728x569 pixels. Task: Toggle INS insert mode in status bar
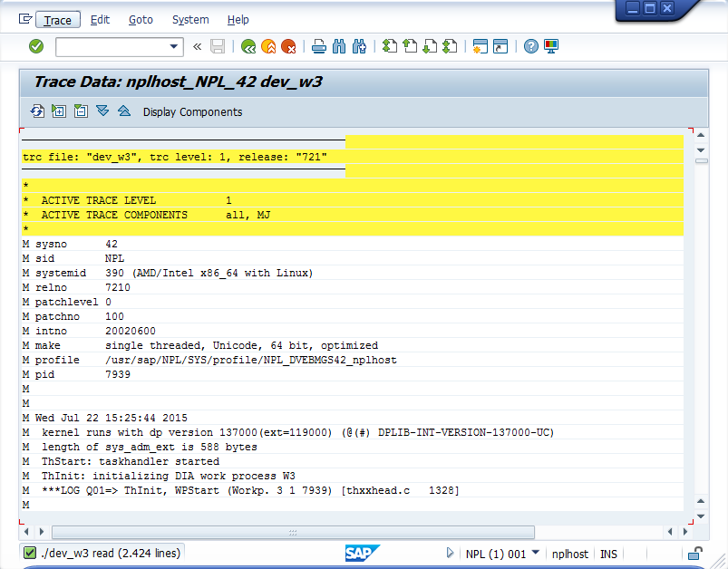click(x=608, y=555)
